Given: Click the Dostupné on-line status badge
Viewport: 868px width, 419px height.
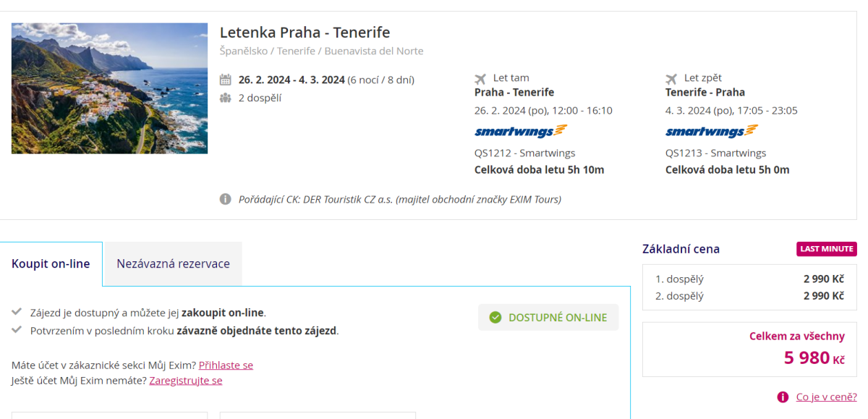Looking at the screenshot, I should point(548,317).
